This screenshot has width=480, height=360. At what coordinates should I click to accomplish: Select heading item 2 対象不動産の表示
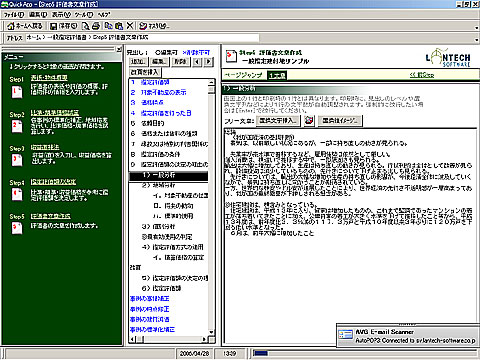click(x=169, y=92)
